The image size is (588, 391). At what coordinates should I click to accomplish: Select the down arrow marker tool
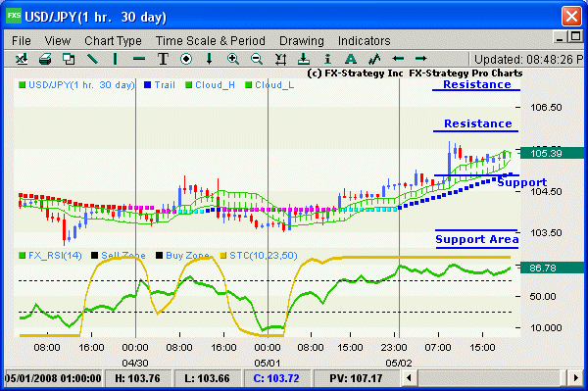(x=210, y=59)
